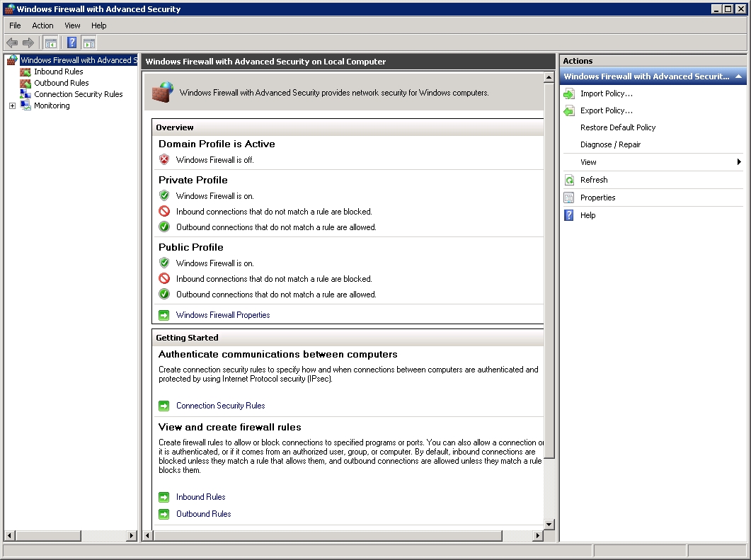This screenshot has width=751, height=560.
Task: Open the View menu in the menu bar
Action: click(x=72, y=25)
